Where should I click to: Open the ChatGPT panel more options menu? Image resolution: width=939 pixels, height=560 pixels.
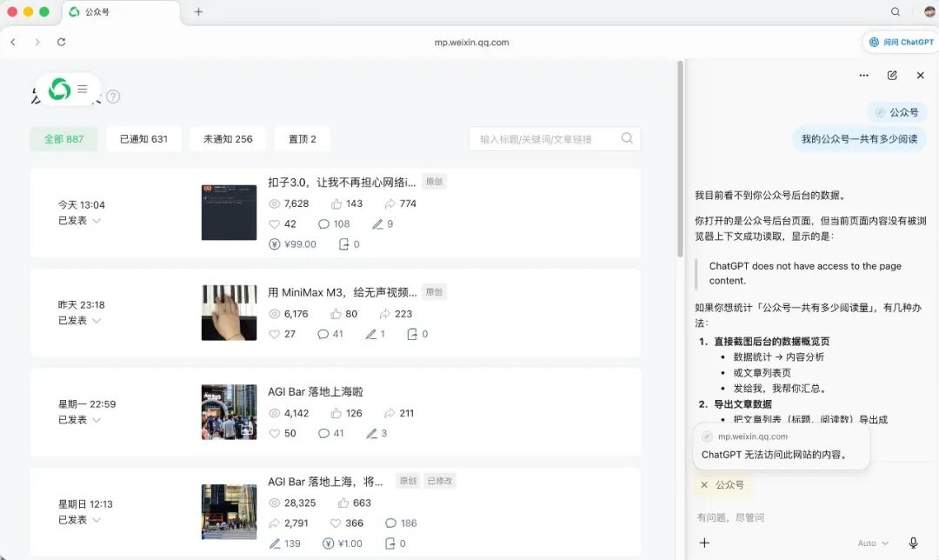click(863, 76)
